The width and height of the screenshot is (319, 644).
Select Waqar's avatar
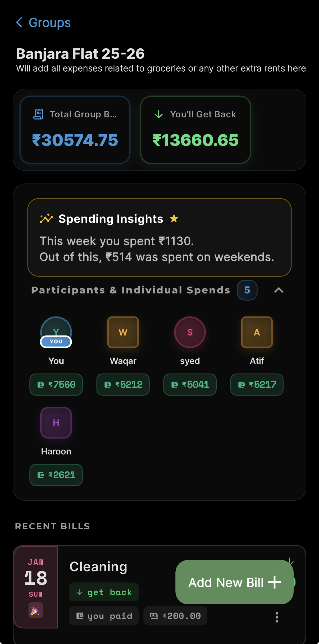click(x=123, y=332)
